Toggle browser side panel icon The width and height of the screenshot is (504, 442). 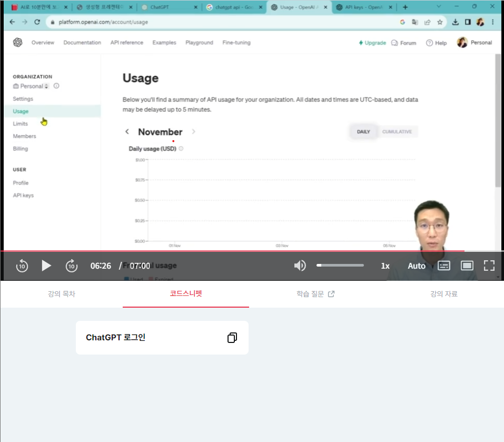(468, 22)
